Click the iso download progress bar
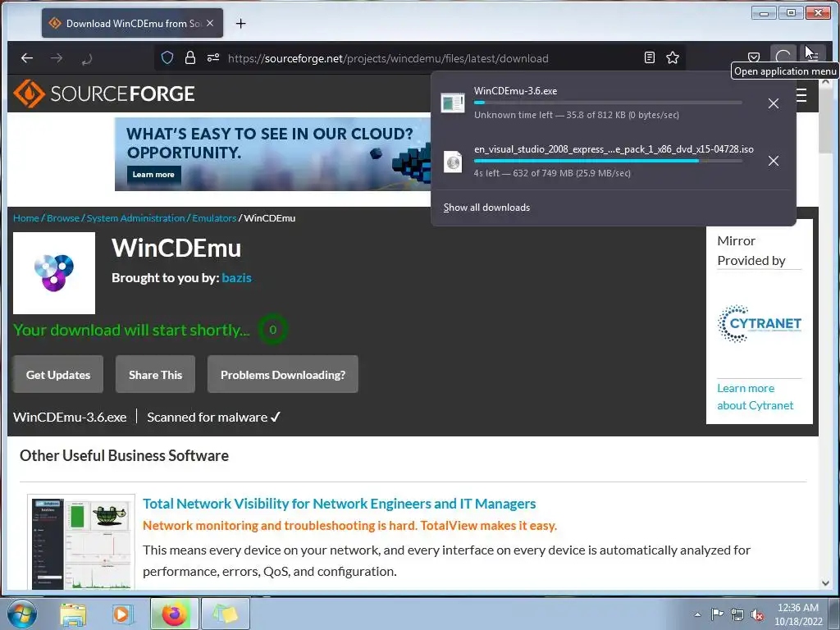 [608, 161]
